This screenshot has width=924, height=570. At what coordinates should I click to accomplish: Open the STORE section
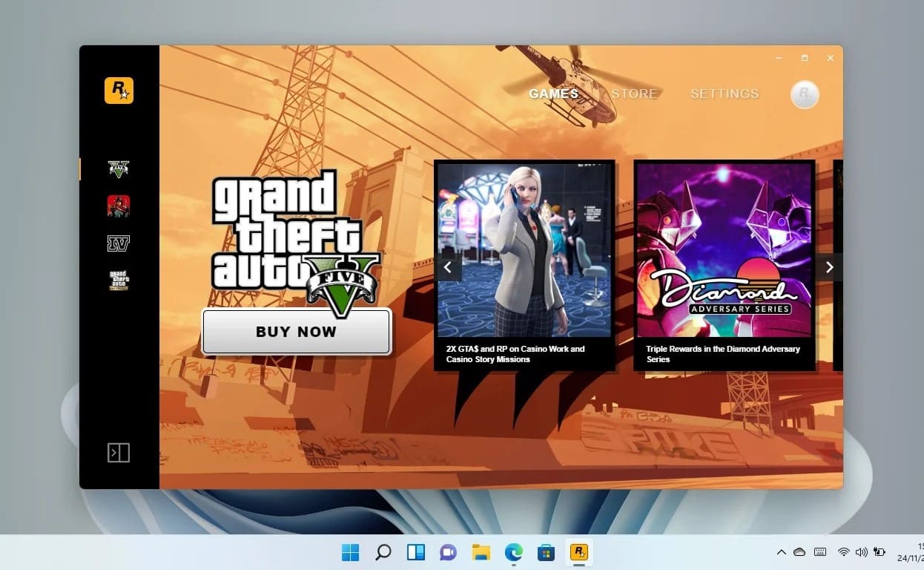tap(635, 94)
